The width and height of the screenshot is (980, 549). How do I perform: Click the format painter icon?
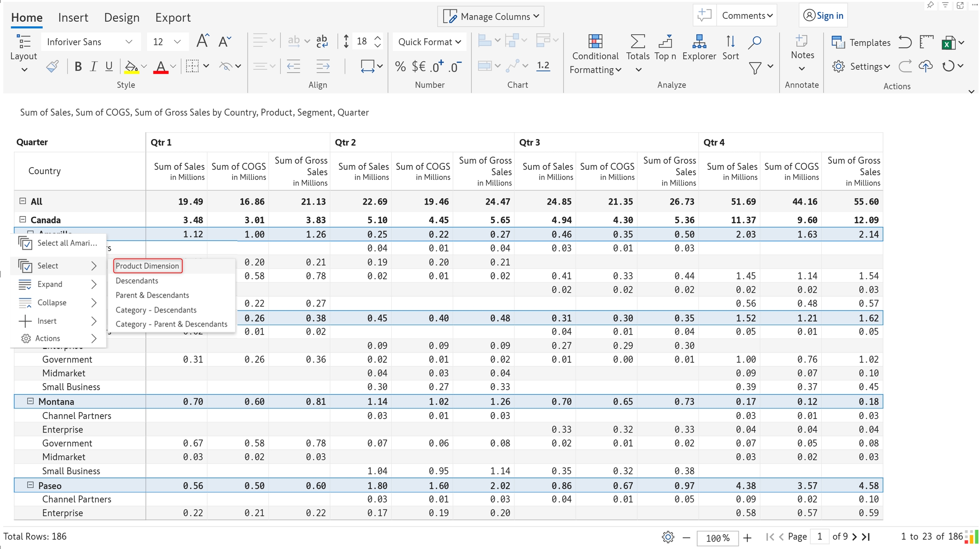click(x=53, y=66)
